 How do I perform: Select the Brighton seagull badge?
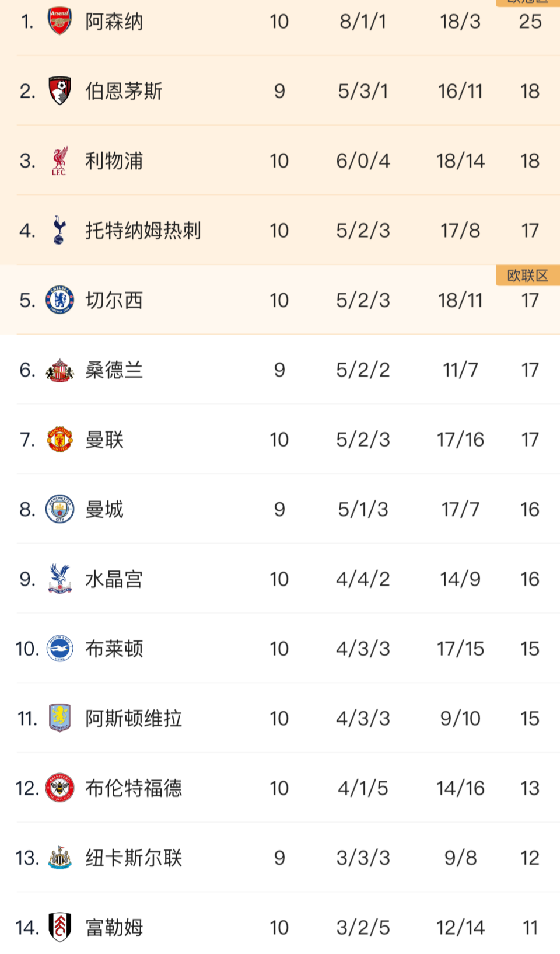point(60,648)
